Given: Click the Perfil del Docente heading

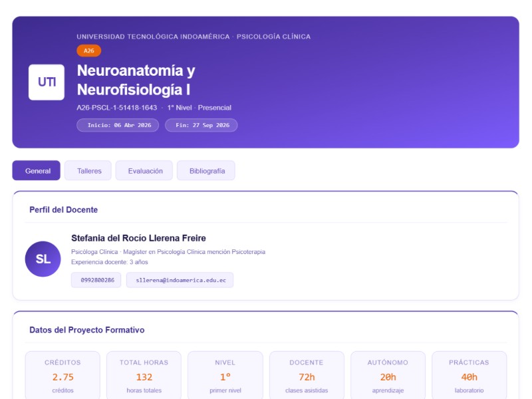Looking at the screenshot, I should click(x=63, y=209).
